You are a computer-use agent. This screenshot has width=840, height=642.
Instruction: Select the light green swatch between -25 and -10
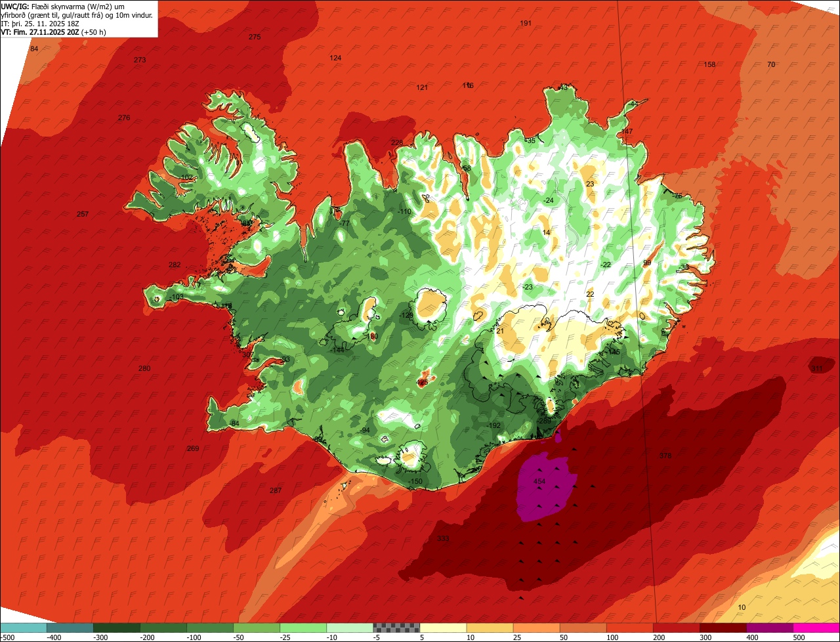click(x=303, y=627)
